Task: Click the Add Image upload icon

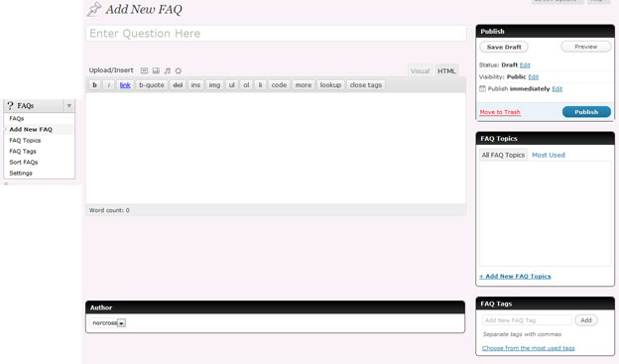Action: tap(144, 70)
